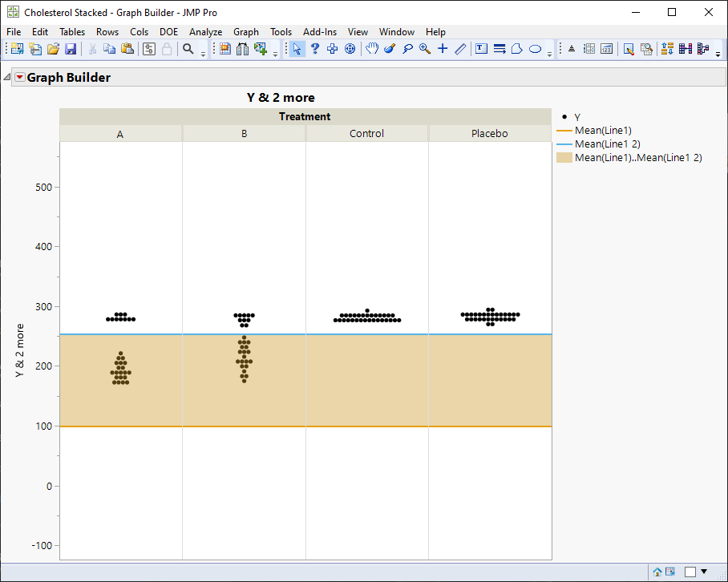Collapse the Graph Builder outline disclosure triangle
The image size is (728, 582).
7,78
